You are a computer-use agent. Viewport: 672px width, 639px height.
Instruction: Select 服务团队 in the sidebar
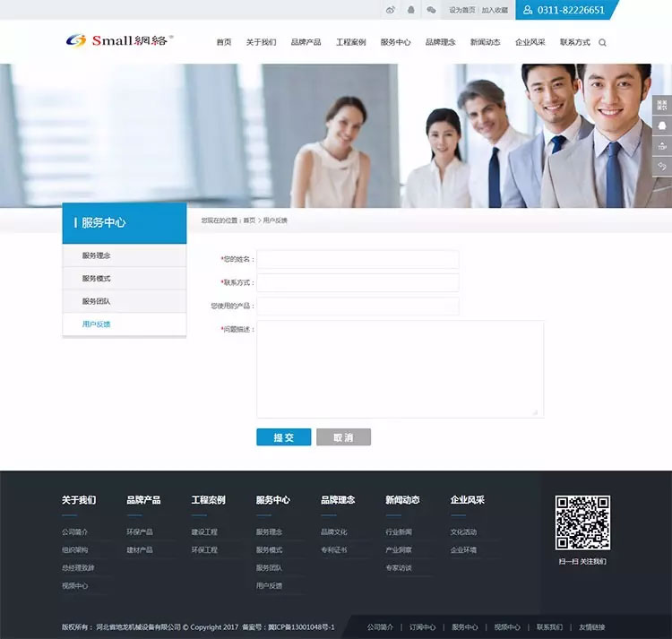[x=125, y=301]
